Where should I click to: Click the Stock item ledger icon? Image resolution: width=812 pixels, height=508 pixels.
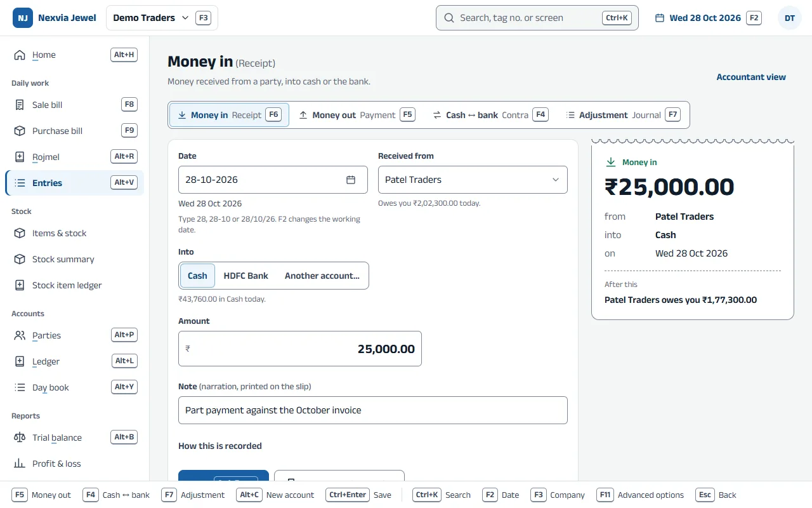tap(20, 285)
